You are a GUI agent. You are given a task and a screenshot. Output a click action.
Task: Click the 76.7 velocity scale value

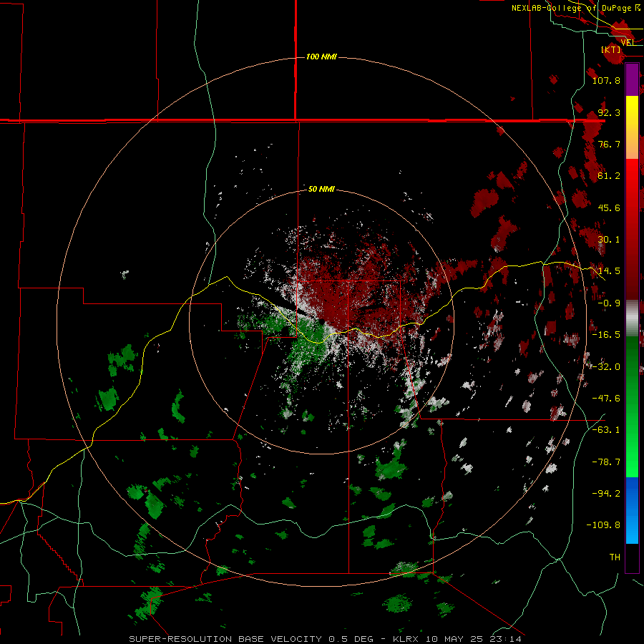coord(609,144)
